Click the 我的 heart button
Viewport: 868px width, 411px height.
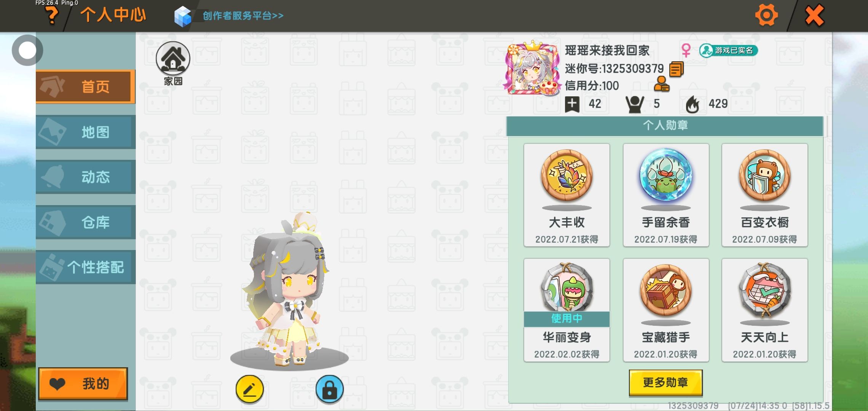(x=83, y=384)
